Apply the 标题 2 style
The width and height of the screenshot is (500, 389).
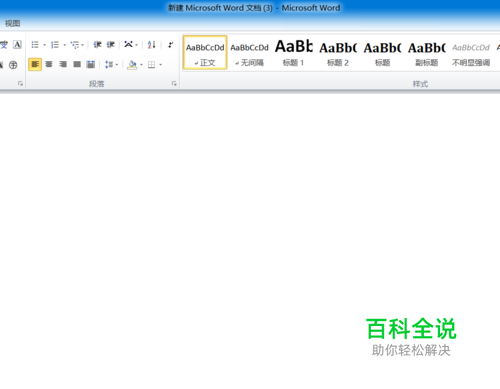pos(338,52)
